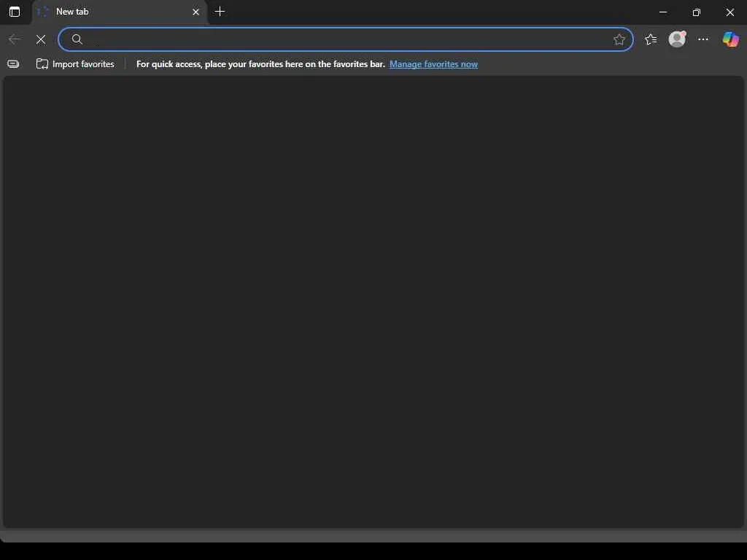The width and height of the screenshot is (747, 560).
Task: Close the browser window
Action: click(729, 12)
